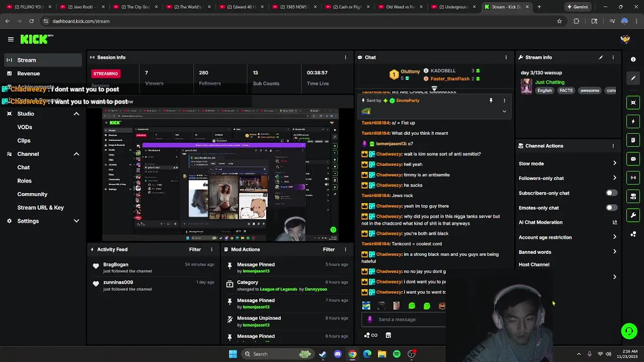Open BragBogan's profile in the Activity Feed
This screenshot has height=362, width=644.
(x=116, y=264)
